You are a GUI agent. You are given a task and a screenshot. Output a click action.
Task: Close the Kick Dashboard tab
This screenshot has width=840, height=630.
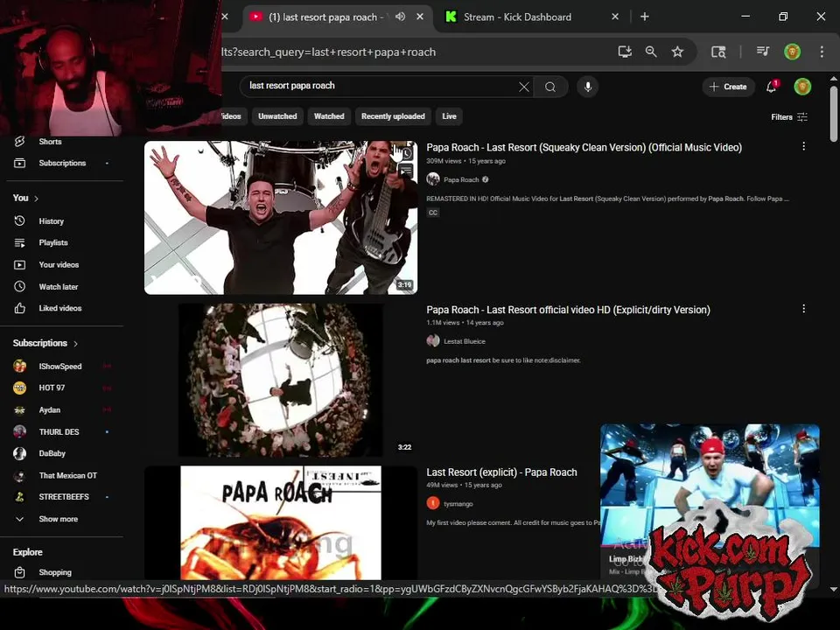(x=615, y=17)
